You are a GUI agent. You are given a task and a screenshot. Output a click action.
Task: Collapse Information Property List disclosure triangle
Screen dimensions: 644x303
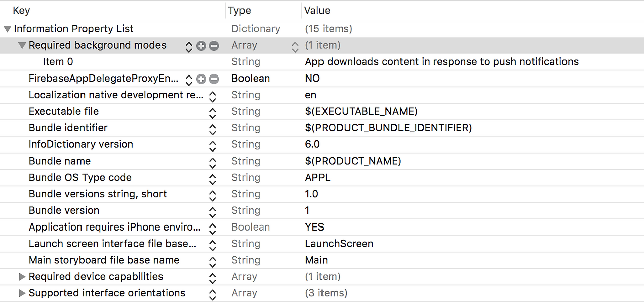(7, 29)
